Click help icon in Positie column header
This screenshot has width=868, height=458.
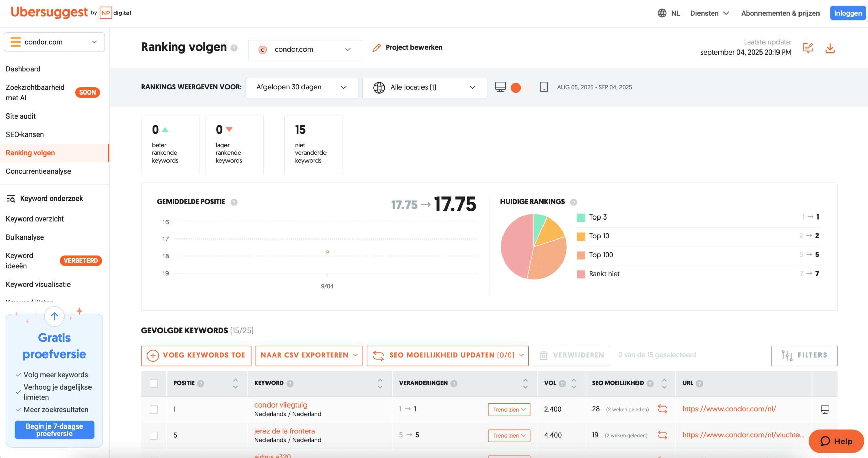201,383
